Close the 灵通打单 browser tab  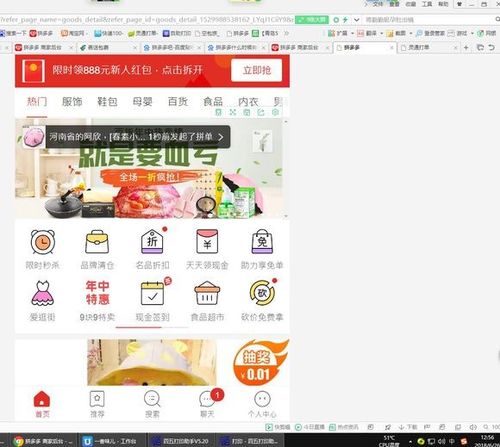pyautogui.click(x=455, y=48)
